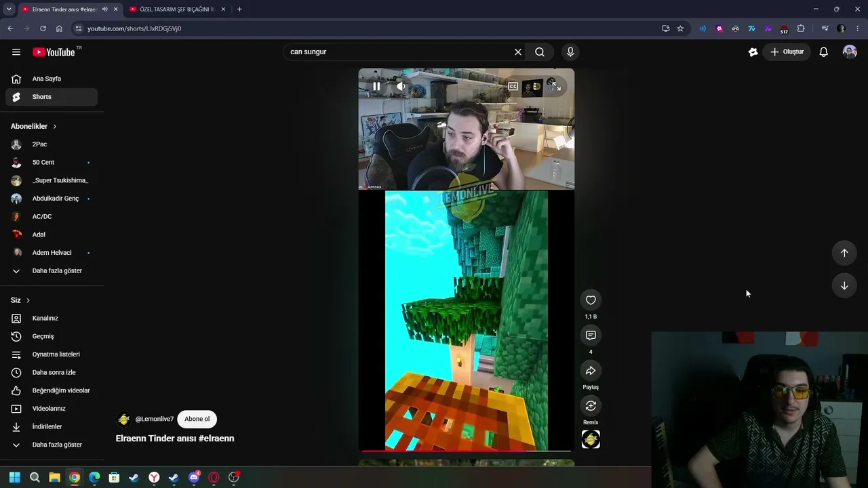Viewport: 868px width, 488px height.
Task: Expand the Siz section chevron
Action: 28,300
